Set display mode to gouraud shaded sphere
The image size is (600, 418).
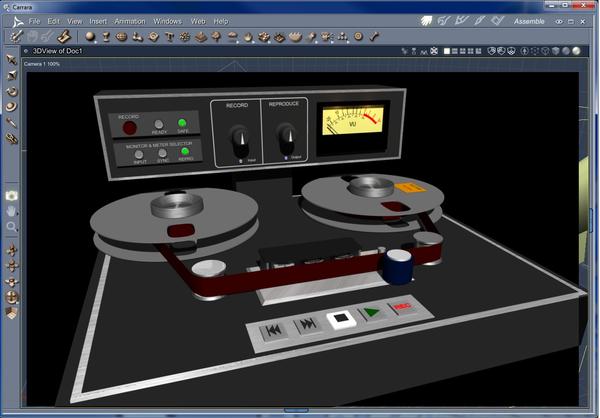[x=566, y=51]
